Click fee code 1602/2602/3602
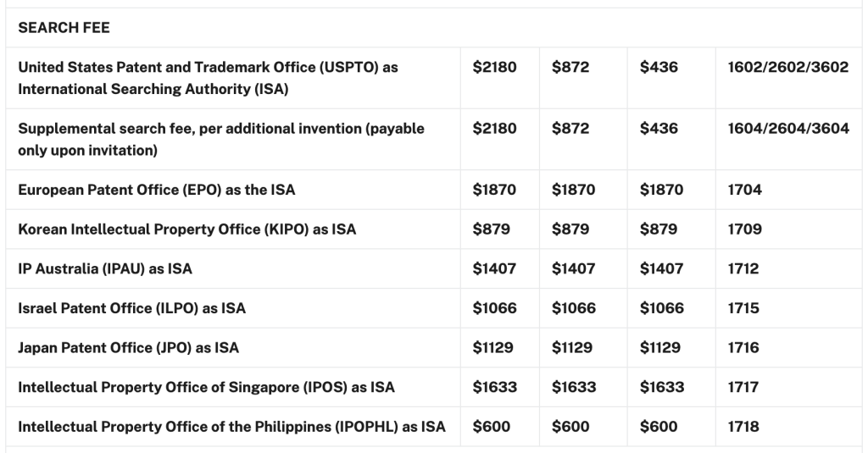The image size is (868, 453). (787, 67)
